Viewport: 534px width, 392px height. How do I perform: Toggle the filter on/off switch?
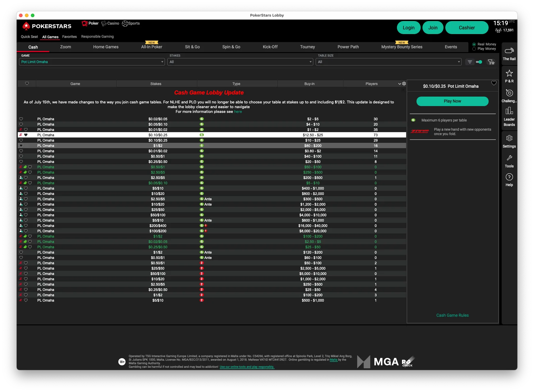(x=479, y=62)
